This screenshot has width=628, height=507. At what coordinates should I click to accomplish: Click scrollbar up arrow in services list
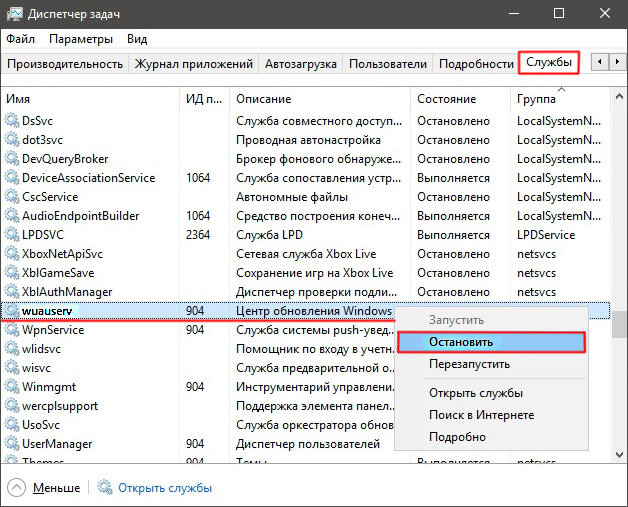[619, 97]
